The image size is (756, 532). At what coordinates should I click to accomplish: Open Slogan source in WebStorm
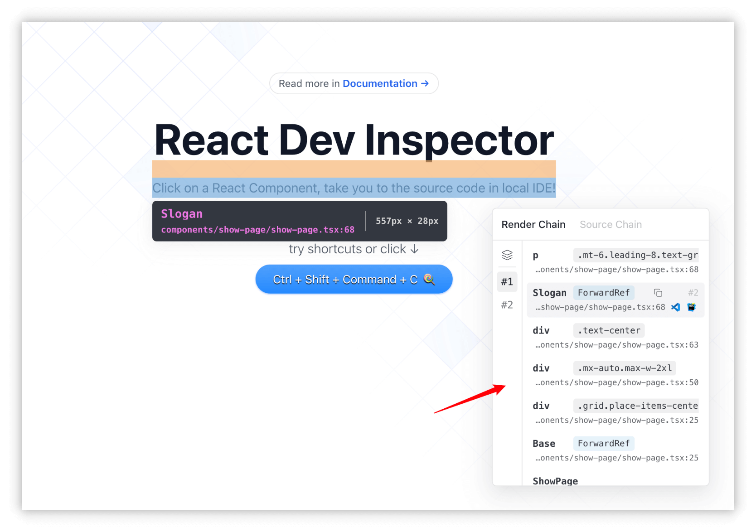(x=691, y=307)
